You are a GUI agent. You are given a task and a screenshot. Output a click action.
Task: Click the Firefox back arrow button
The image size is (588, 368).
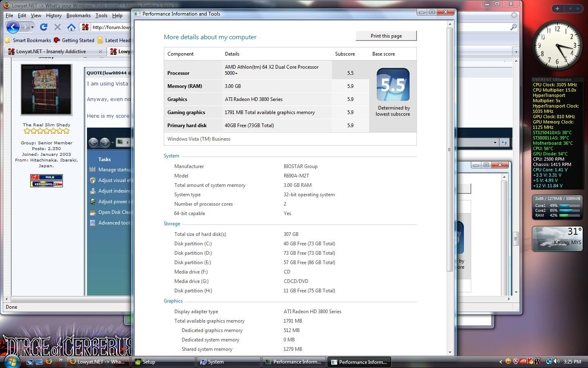pyautogui.click(x=13, y=27)
